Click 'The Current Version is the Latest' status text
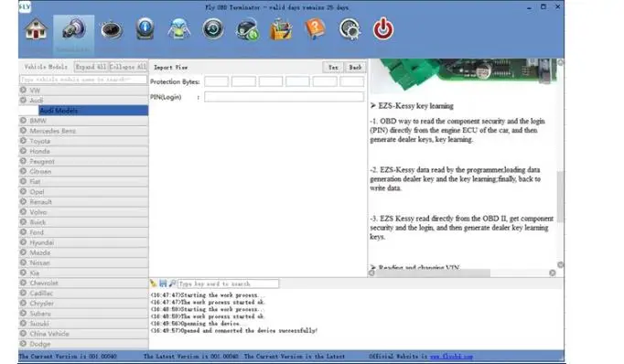The image size is (624, 364). click(295, 357)
